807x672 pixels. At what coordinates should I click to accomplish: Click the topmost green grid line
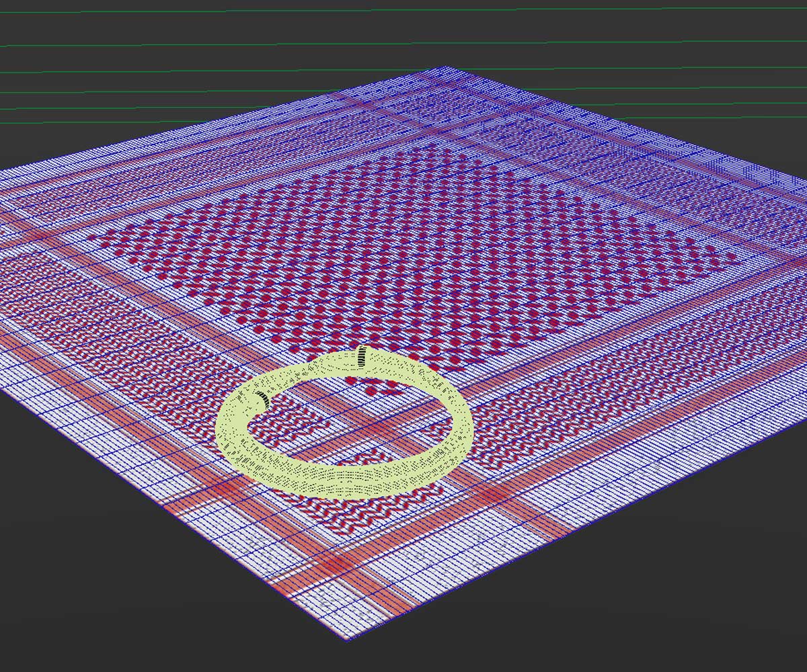click(403, 11)
